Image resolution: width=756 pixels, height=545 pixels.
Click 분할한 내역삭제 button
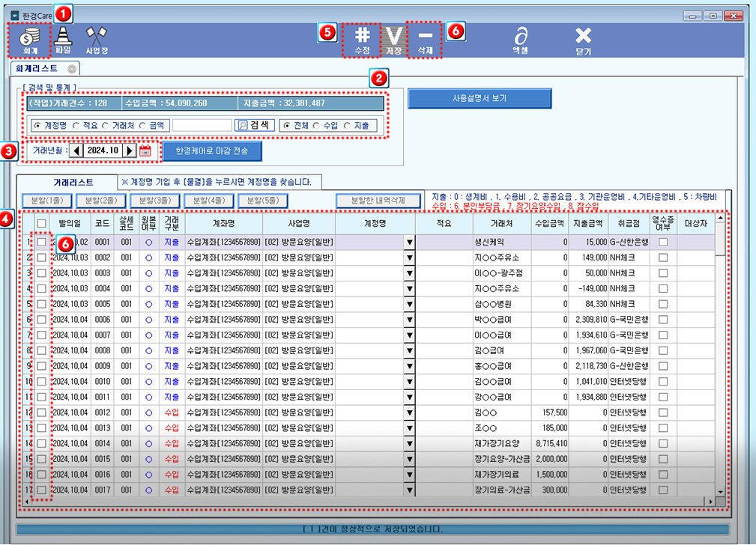(x=378, y=201)
